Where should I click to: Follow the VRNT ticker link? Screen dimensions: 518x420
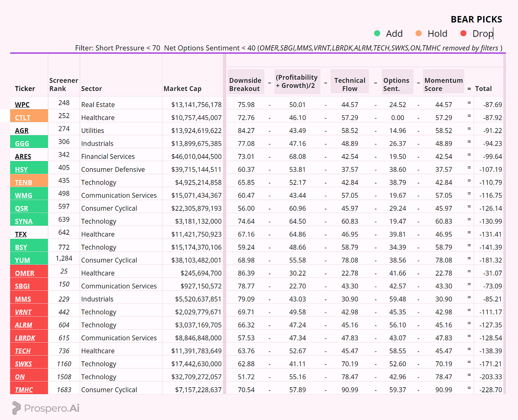23,312
